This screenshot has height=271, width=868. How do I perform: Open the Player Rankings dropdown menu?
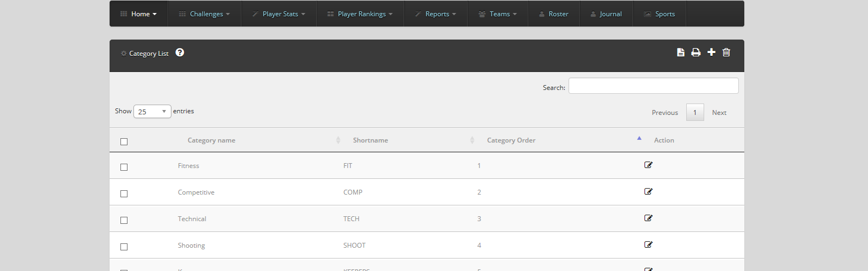(x=360, y=14)
